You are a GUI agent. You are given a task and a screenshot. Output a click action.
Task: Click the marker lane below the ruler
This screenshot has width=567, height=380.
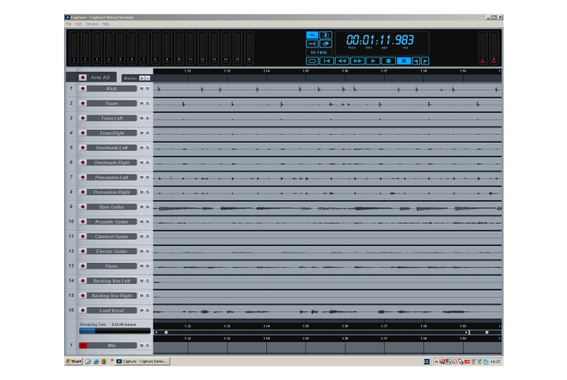[327, 78]
